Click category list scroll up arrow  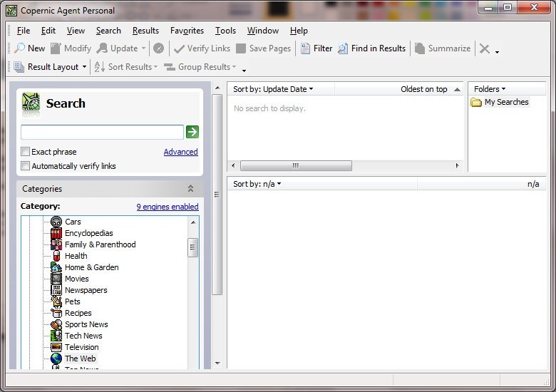193,222
